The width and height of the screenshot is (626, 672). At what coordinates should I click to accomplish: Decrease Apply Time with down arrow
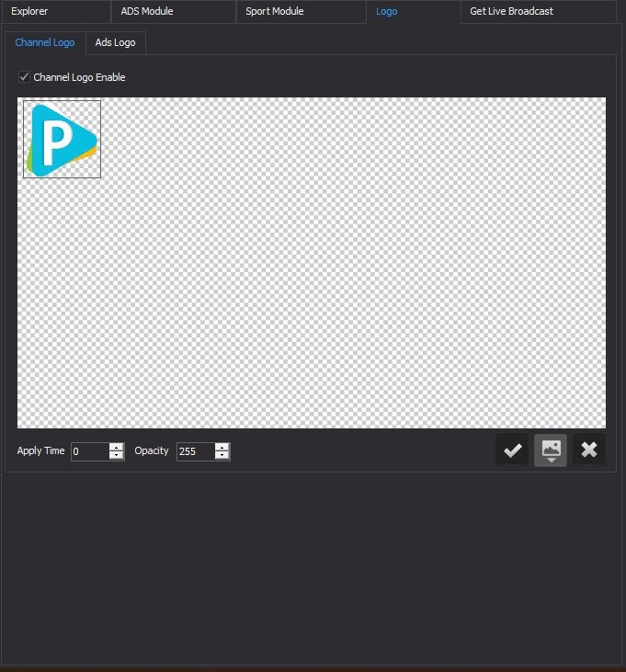coord(116,456)
